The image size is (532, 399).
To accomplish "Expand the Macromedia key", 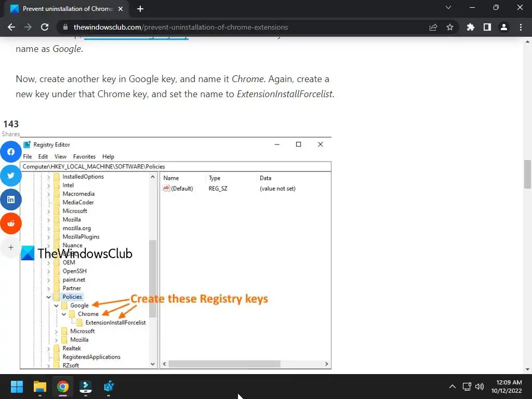I will tap(48, 194).
